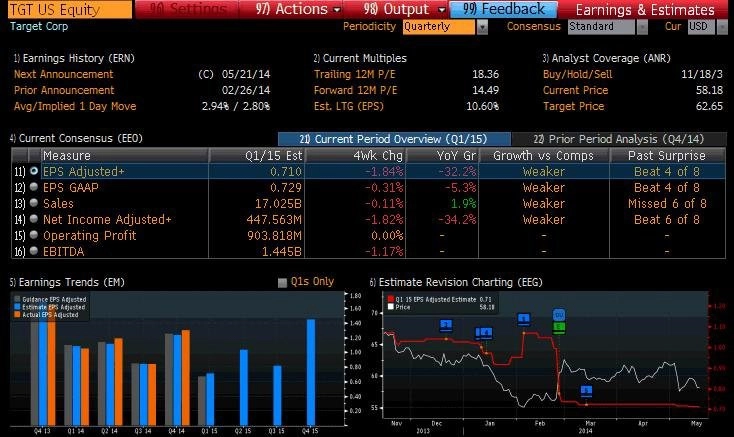This screenshot has width=734, height=437.
Task: Click the DU event marker on revision chart
Action: coord(558,315)
